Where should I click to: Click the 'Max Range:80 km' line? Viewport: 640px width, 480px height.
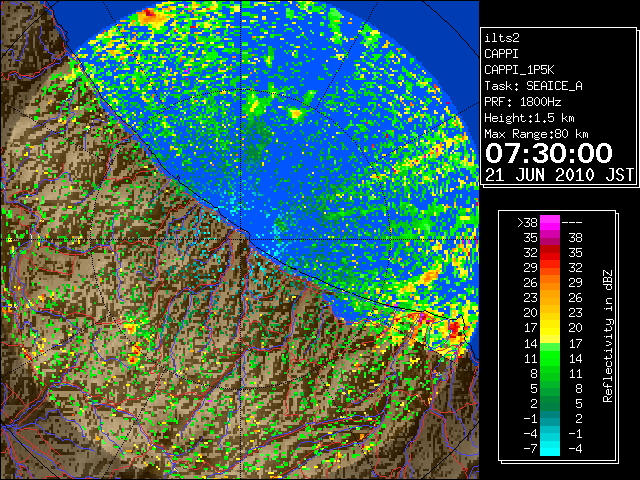pos(536,134)
